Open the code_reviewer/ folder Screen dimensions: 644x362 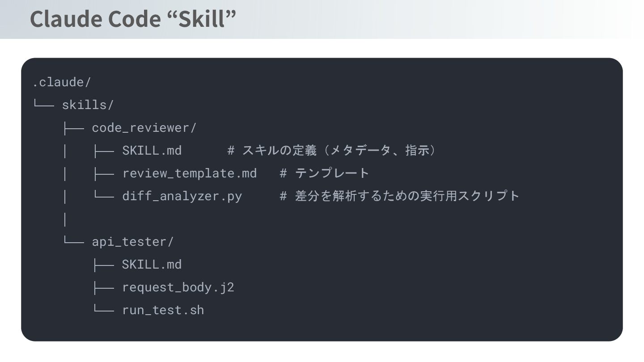pyautogui.click(x=144, y=128)
